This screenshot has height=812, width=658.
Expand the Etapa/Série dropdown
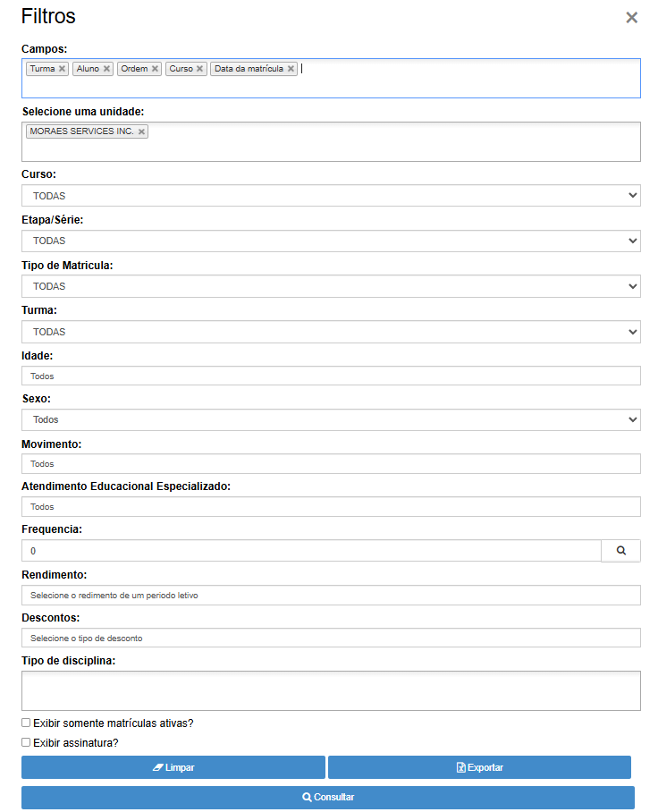[331, 241]
